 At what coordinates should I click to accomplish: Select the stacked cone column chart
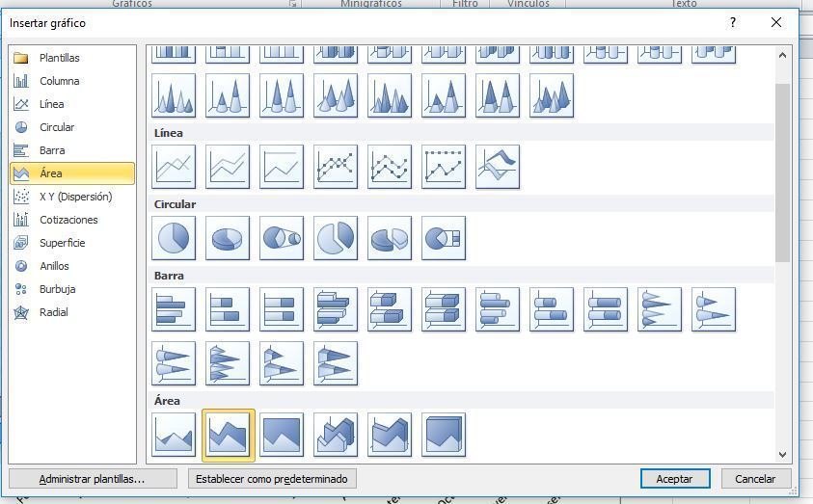228,95
